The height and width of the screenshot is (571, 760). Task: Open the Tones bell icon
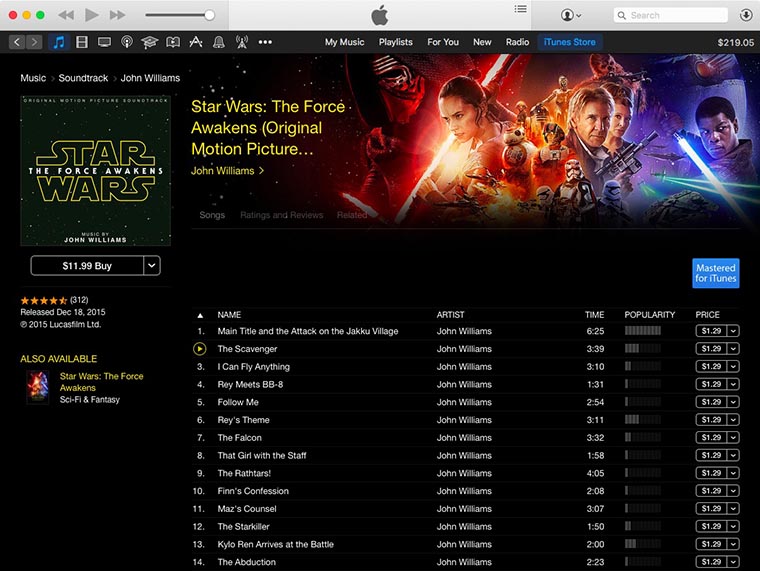click(219, 42)
